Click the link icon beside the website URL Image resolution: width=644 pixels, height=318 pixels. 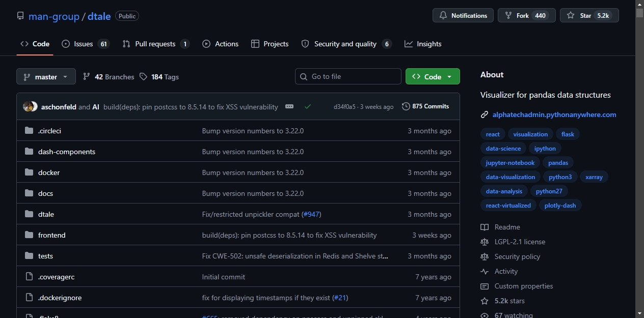pyautogui.click(x=485, y=115)
